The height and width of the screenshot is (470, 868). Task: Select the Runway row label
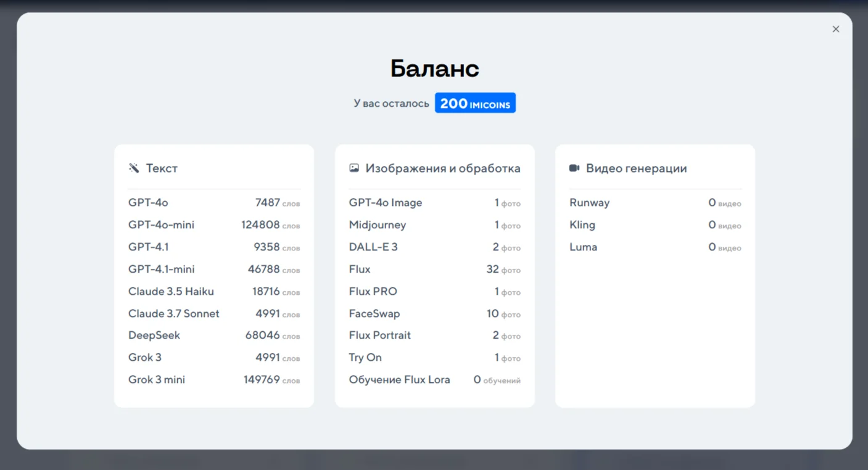[590, 203]
